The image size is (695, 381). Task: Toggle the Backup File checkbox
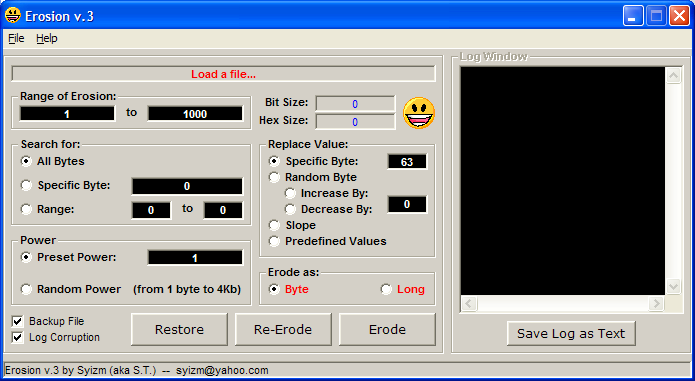coord(17,321)
